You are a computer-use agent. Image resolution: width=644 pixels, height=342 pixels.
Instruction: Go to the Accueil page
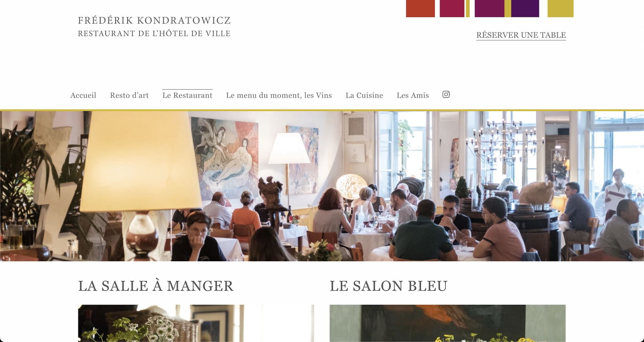click(83, 95)
